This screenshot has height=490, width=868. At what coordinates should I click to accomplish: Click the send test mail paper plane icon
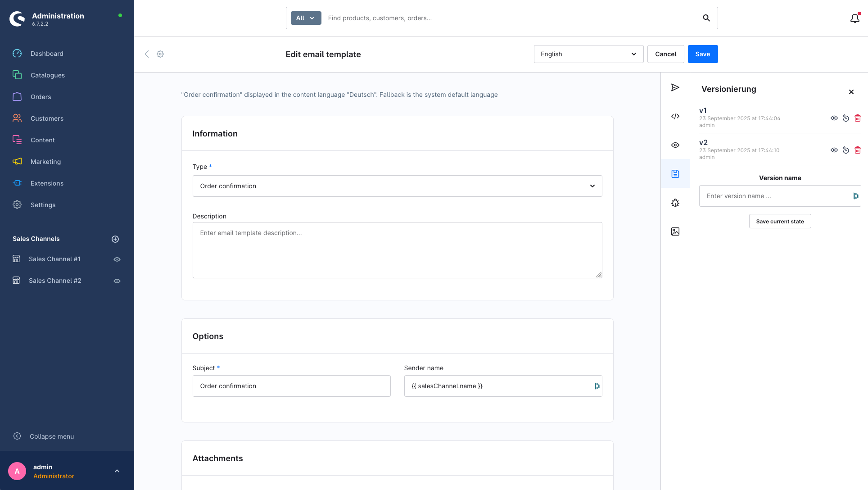click(675, 87)
